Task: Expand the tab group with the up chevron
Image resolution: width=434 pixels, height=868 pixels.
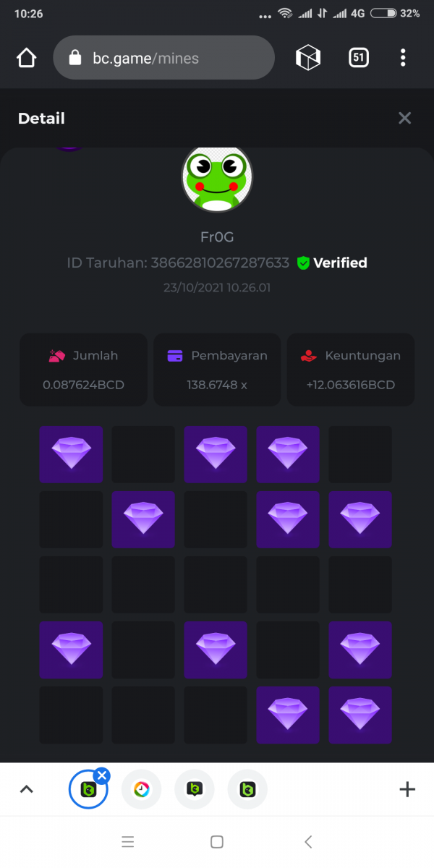Action: coord(27,789)
